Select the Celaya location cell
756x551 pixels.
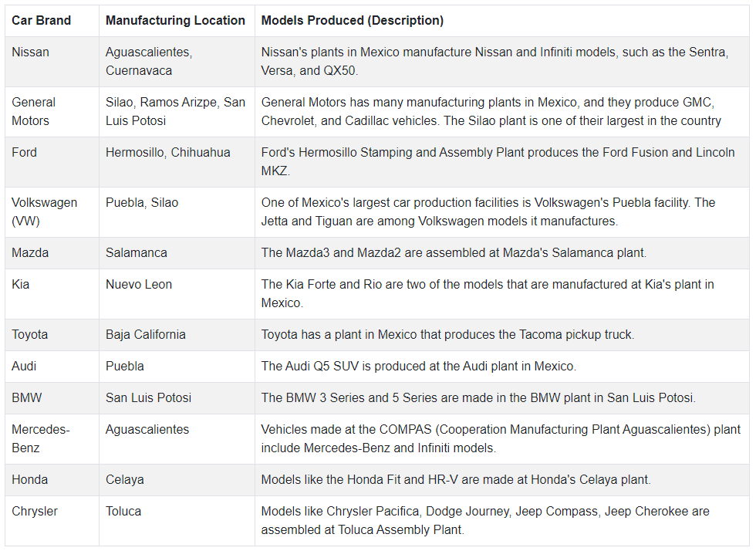[x=177, y=480]
